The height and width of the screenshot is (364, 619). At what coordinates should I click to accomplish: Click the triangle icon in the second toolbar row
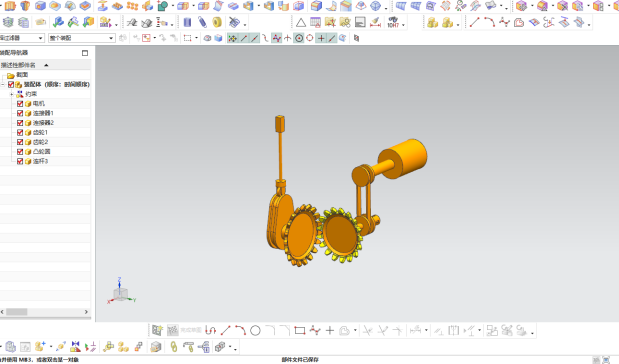pyautogui.click(x=301, y=23)
